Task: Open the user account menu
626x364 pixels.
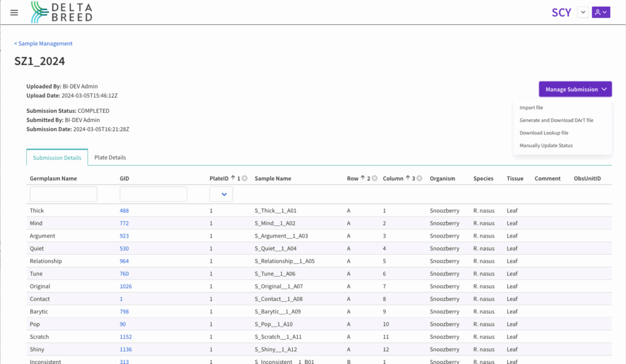Action: [601, 12]
